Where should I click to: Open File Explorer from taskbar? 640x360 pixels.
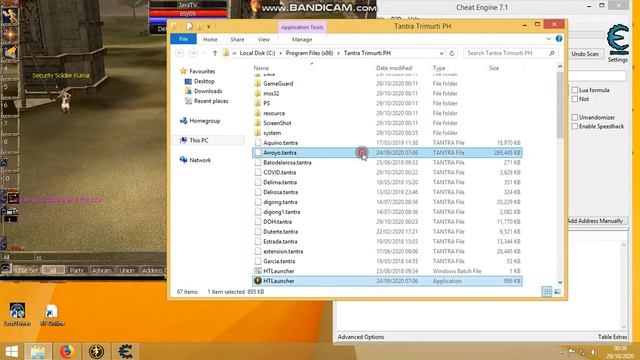38,351
